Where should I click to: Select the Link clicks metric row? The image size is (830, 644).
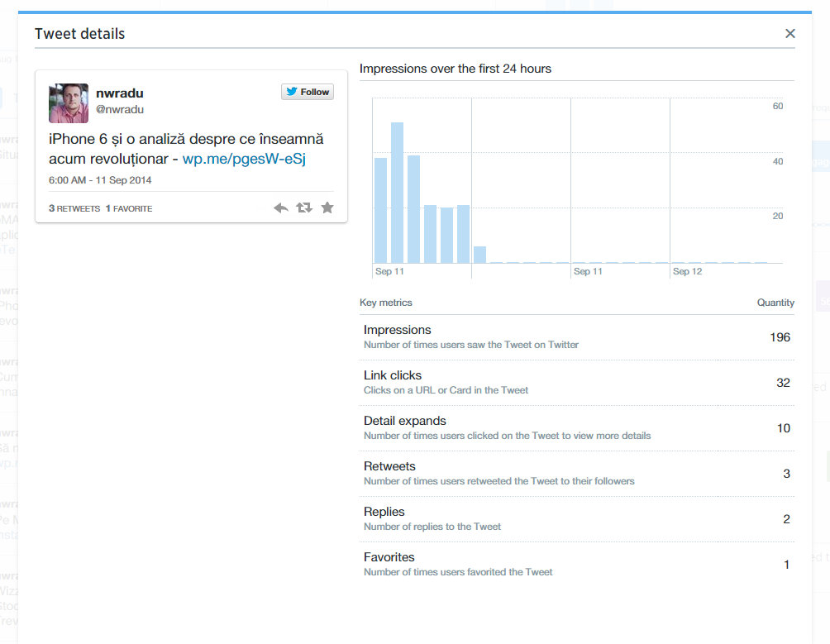point(577,383)
